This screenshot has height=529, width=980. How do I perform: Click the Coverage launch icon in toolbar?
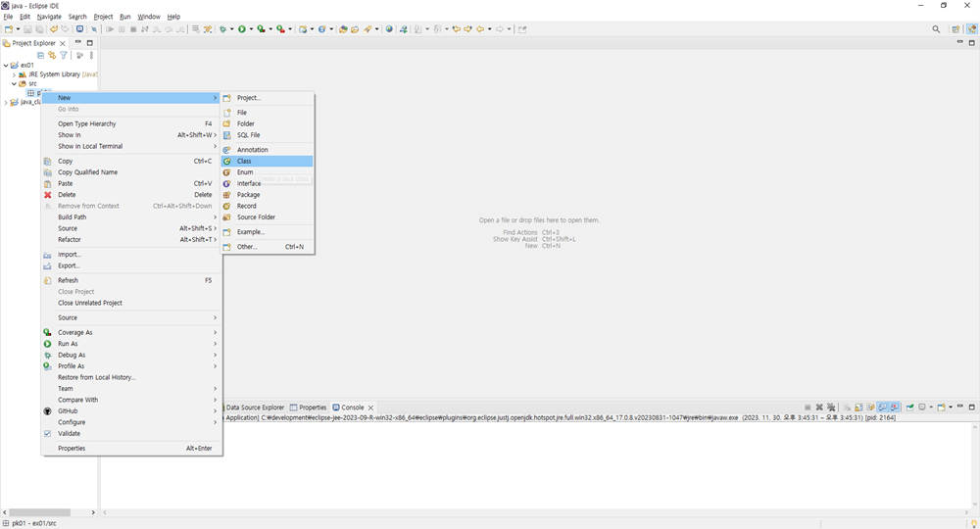[x=261, y=29]
